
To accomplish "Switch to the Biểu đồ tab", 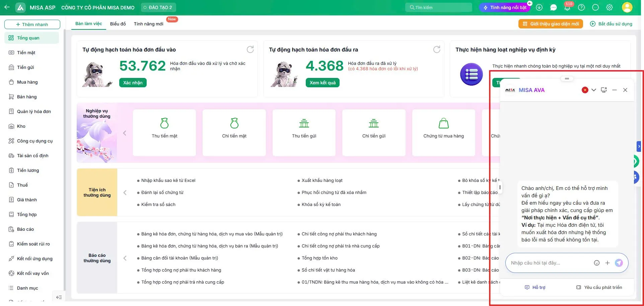I will (x=118, y=24).
